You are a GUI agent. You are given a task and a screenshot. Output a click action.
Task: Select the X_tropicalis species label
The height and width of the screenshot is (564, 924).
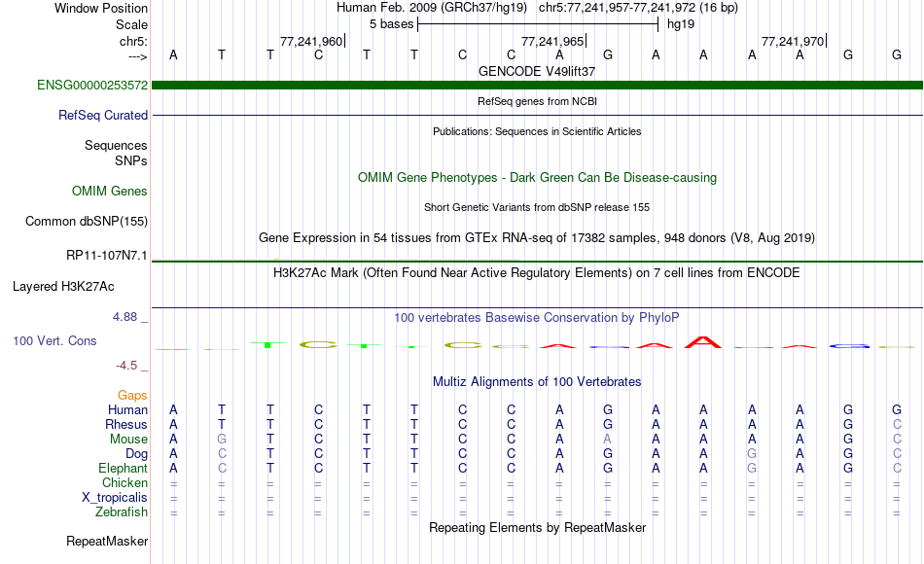coord(115,498)
